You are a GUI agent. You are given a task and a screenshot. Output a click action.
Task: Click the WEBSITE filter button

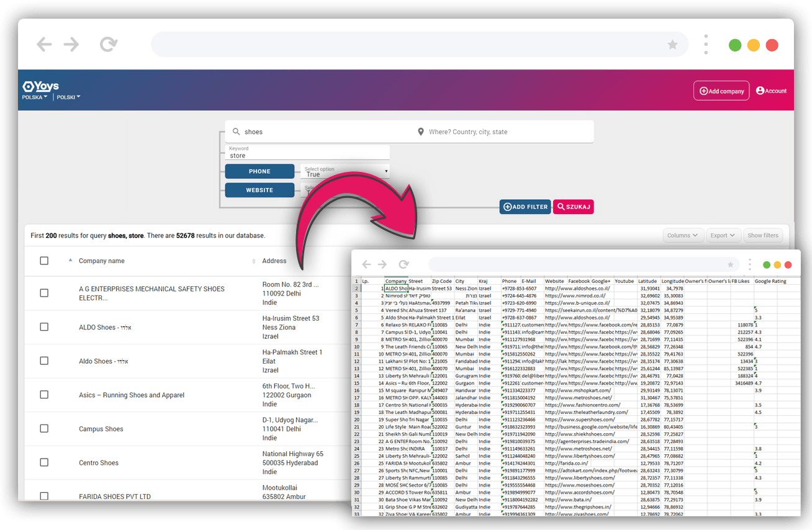point(259,190)
